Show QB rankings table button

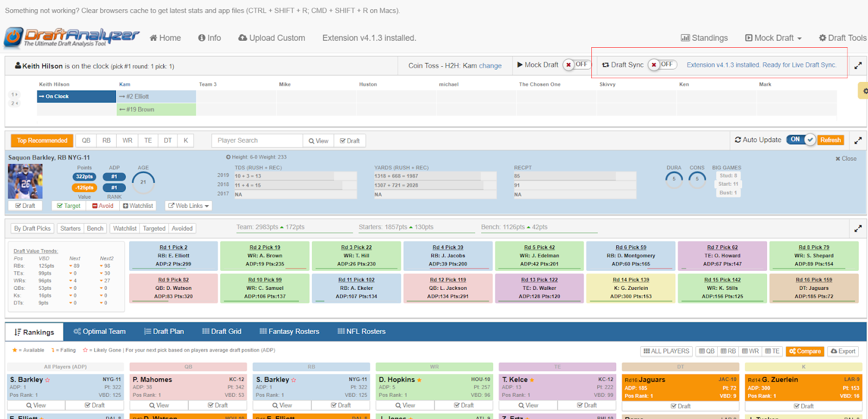706,351
